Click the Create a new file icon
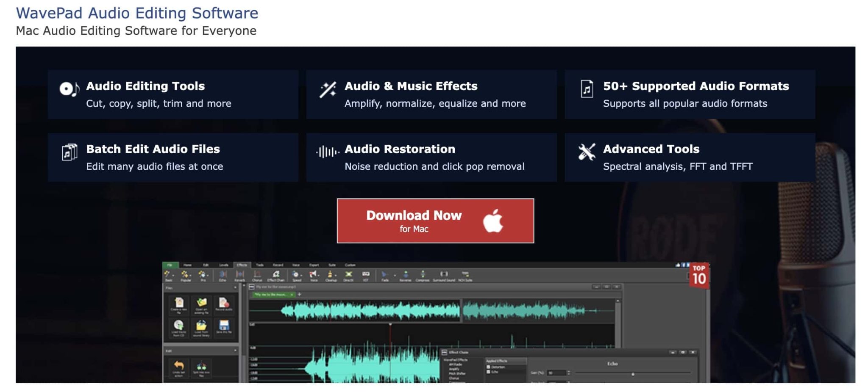The width and height of the screenshot is (868, 392). coord(179,304)
